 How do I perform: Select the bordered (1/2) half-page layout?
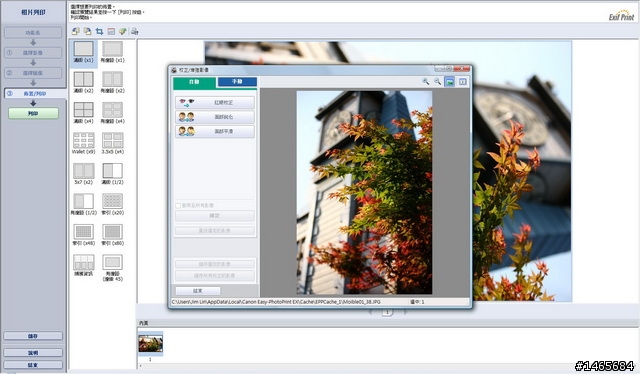[x=83, y=204]
